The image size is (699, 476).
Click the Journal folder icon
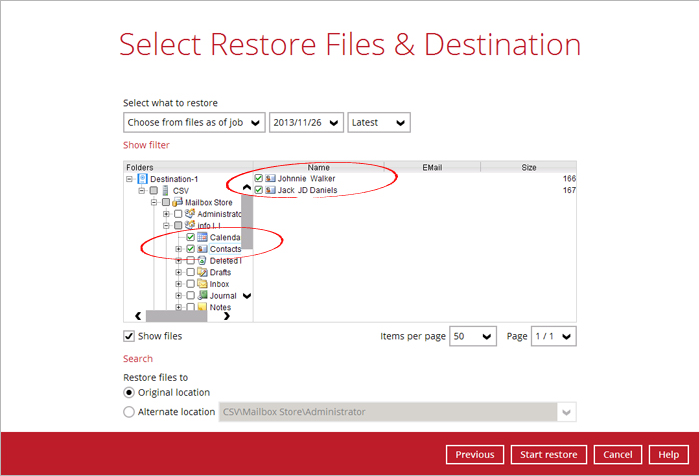tap(202, 296)
